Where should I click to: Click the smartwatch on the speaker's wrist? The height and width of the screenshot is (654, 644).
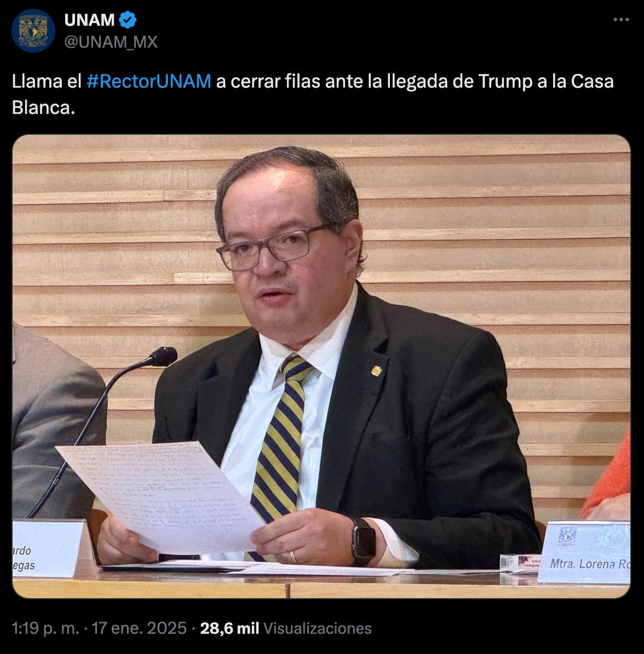pyautogui.click(x=364, y=542)
